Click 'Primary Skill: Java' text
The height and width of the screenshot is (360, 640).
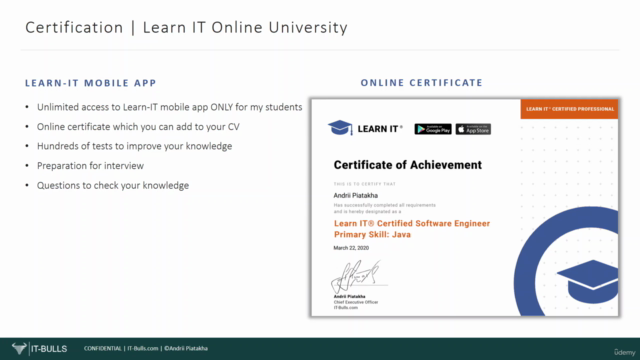372,234
